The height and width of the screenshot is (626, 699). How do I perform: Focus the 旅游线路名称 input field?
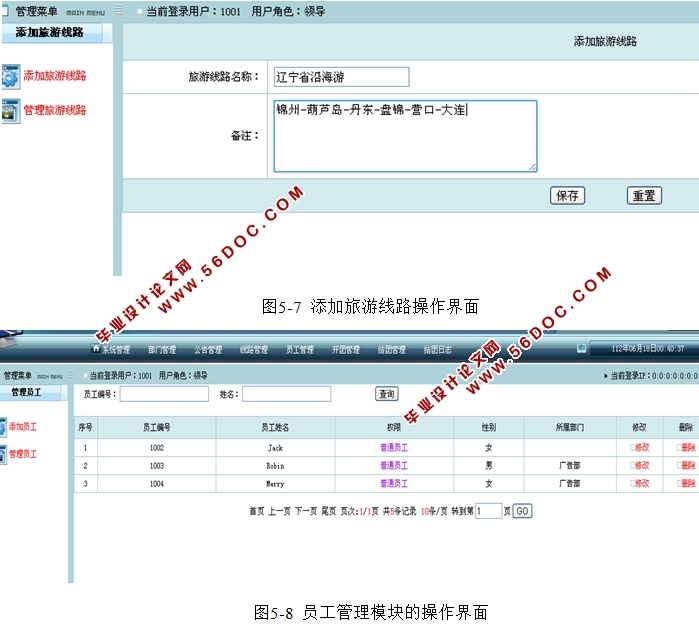pyautogui.click(x=341, y=77)
